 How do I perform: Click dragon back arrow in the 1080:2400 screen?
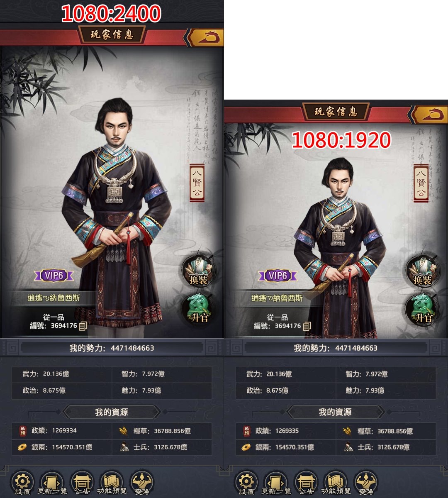(206, 37)
